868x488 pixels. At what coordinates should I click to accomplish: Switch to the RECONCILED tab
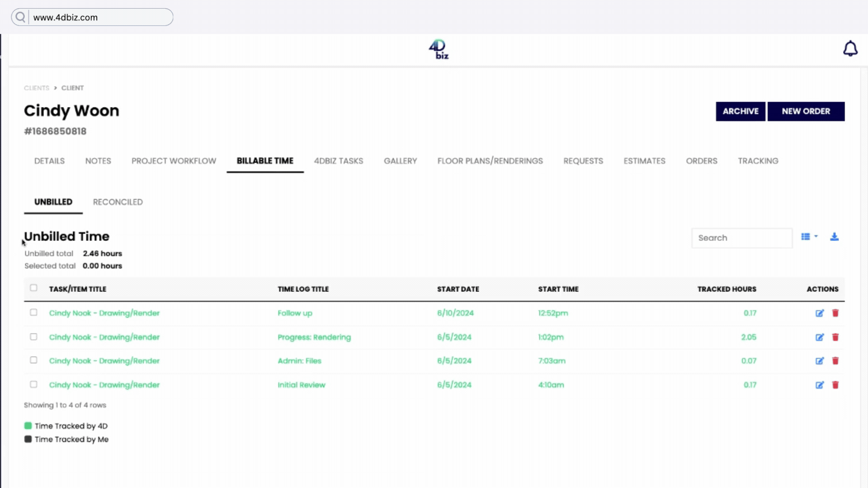[x=118, y=202]
